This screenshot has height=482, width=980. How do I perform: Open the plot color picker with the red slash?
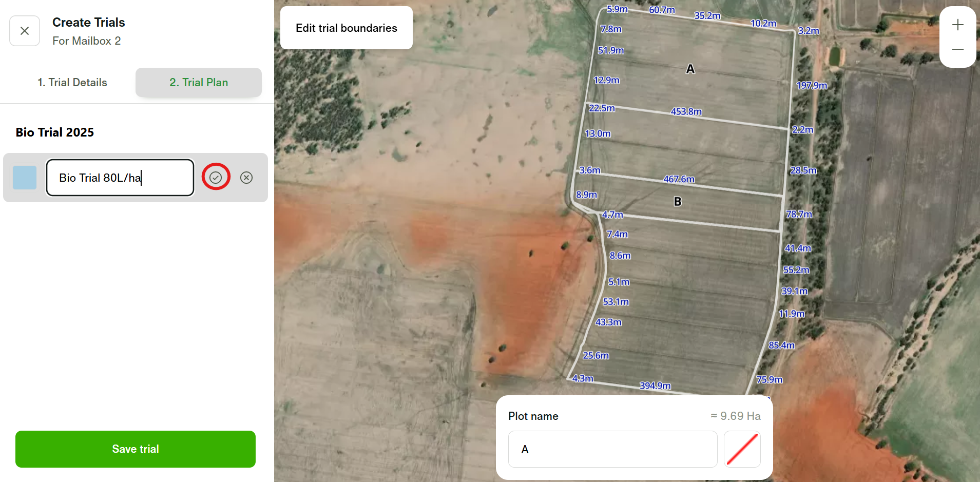pos(742,449)
